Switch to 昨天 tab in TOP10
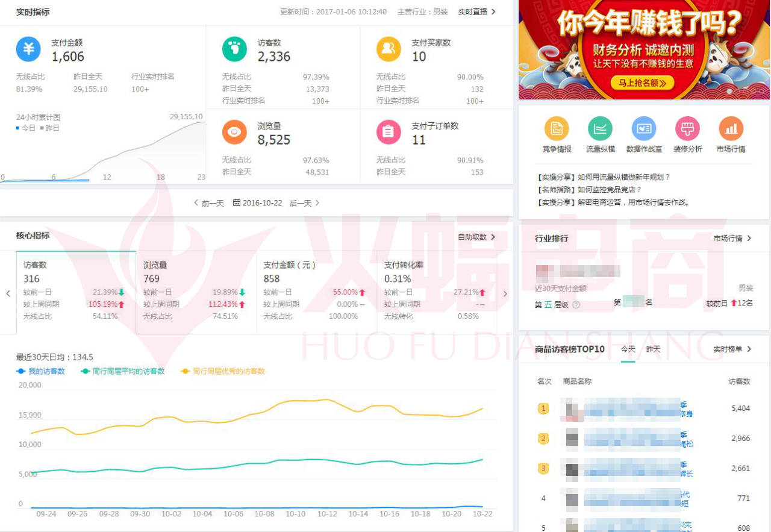The height and width of the screenshot is (532, 771). tap(653, 349)
